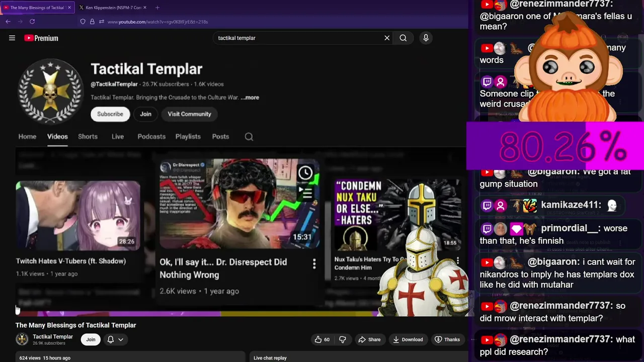Add Dr. Disrespect video to Watch later

[x=305, y=173]
